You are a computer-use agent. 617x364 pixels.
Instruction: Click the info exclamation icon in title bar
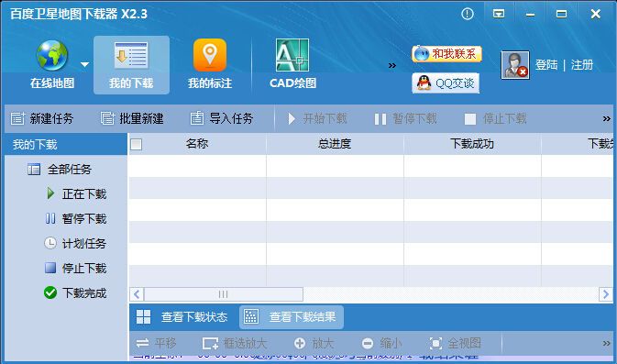467,14
